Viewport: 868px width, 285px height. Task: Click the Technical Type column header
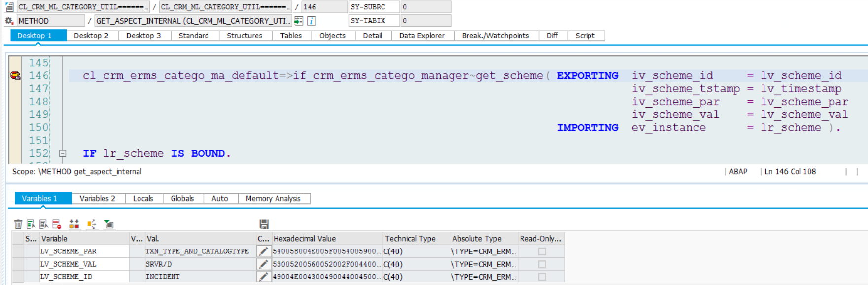[x=417, y=239]
